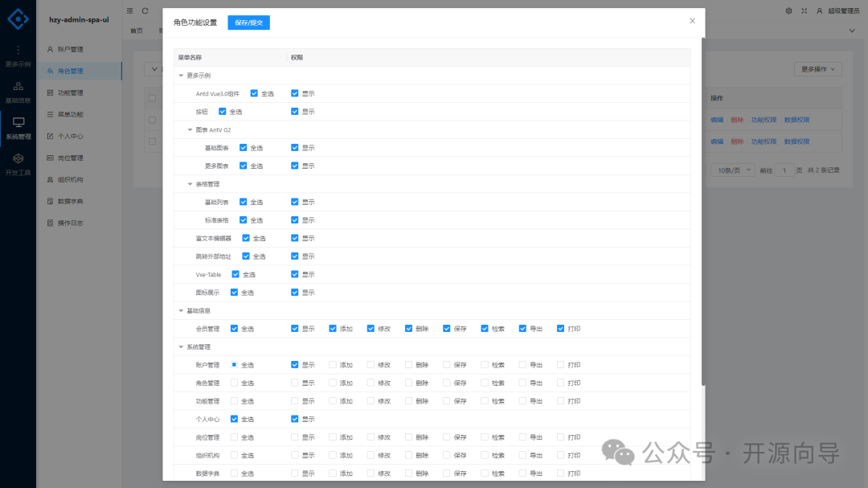Screen dimensions: 868x488
Task: Click 功能权限 link in second table row
Action: click(764, 141)
